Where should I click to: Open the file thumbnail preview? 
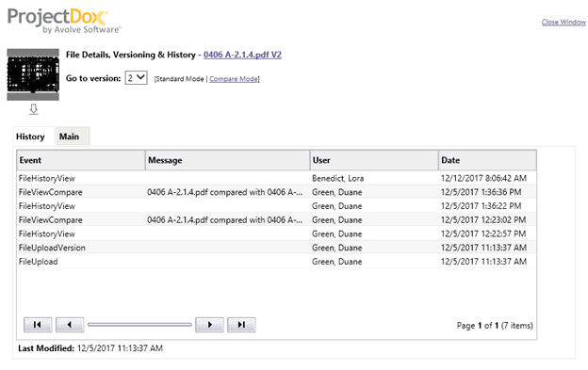tap(33, 74)
